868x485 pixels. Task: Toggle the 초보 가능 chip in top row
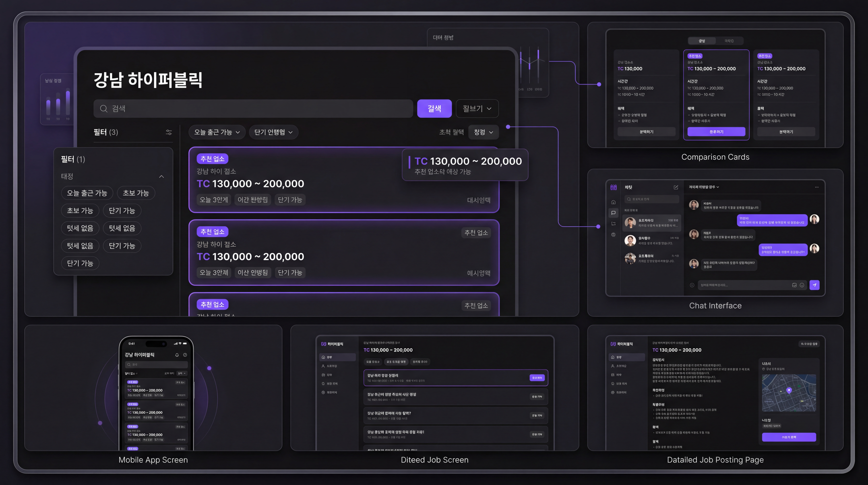point(136,193)
